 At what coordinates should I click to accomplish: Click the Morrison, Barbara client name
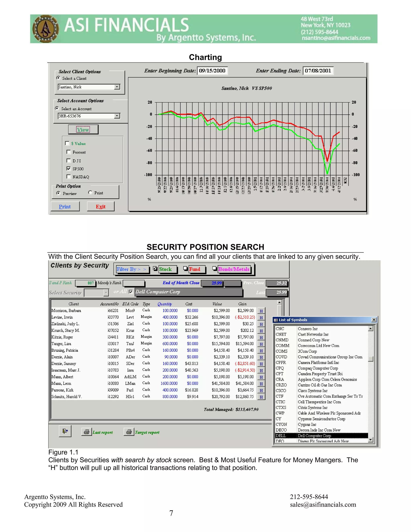pos(66,311)
